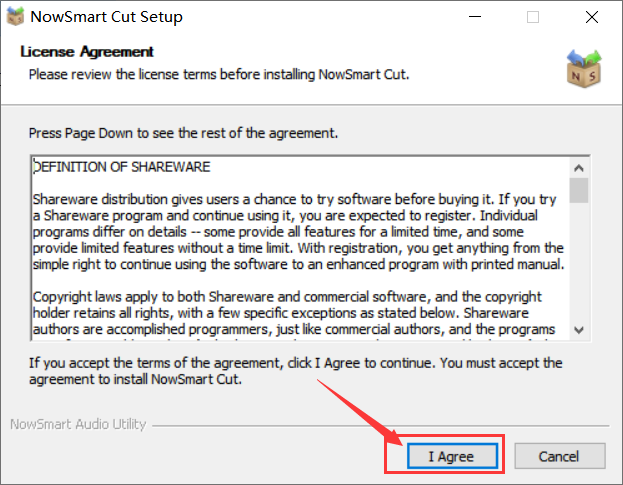Click inside the license agreement text box
The width and height of the screenshot is (623, 485).
300,249
